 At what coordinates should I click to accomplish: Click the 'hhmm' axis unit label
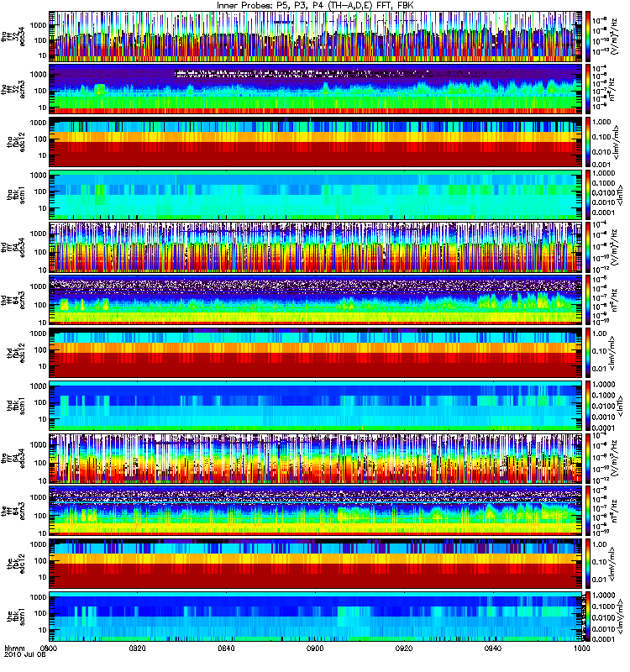pos(14,648)
